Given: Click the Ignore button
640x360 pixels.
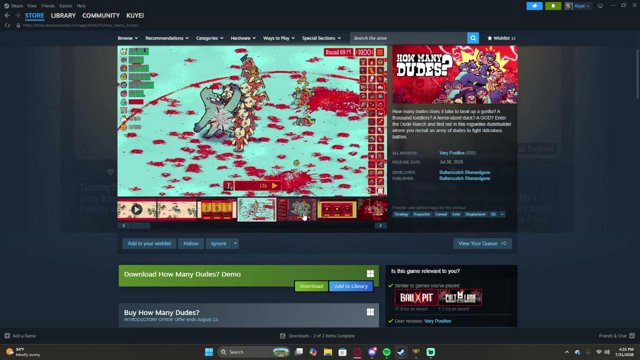Looking at the screenshot, I should pos(218,244).
